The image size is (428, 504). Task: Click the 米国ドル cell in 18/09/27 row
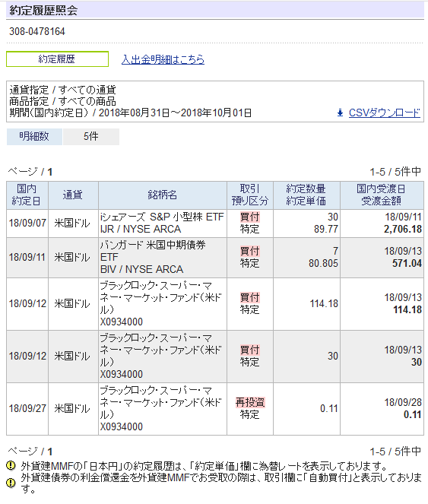pyautogui.click(x=72, y=408)
